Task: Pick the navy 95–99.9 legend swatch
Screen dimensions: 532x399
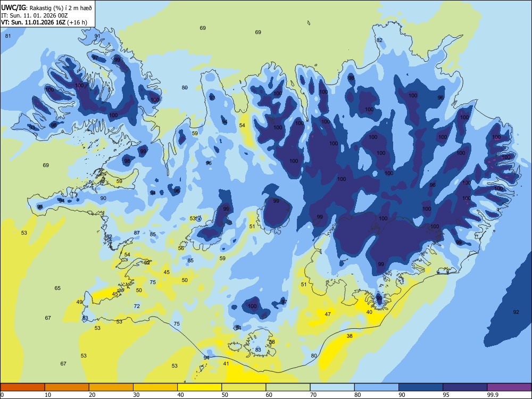Action: 465,387
